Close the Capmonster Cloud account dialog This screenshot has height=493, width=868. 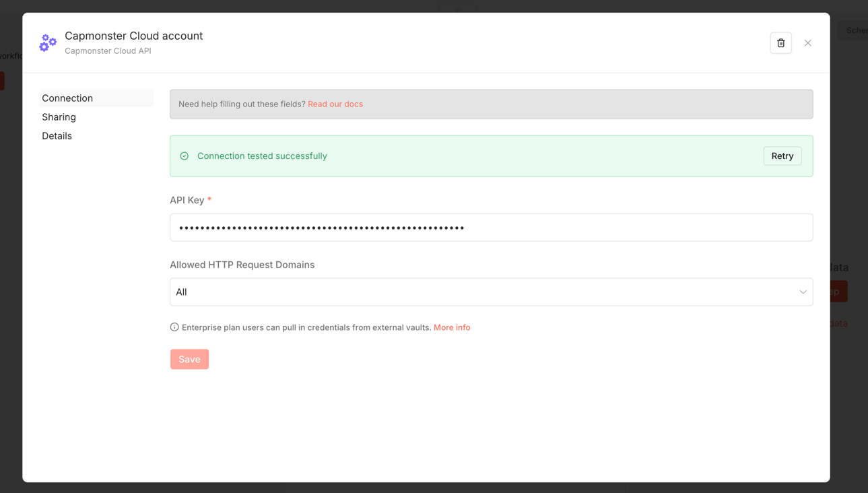tap(807, 43)
